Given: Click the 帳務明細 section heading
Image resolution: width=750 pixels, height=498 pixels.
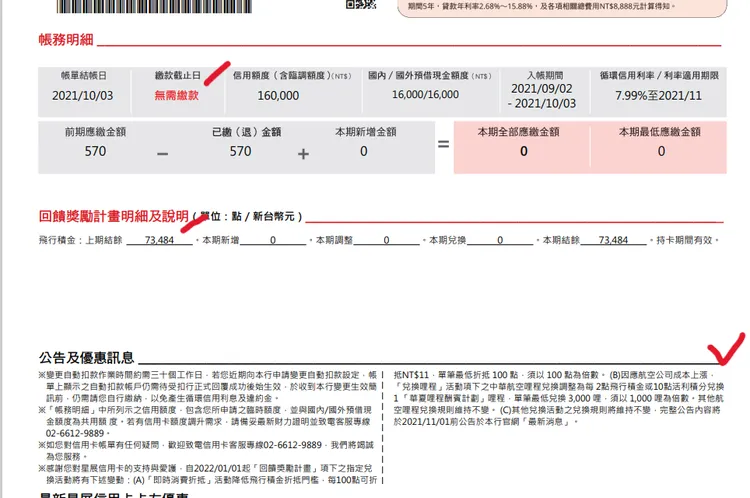Looking at the screenshot, I should [x=66, y=40].
